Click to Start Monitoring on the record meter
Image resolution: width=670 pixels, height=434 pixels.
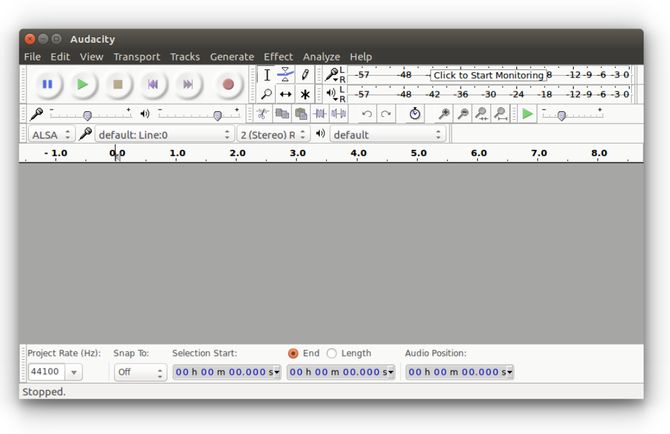[x=488, y=75]
